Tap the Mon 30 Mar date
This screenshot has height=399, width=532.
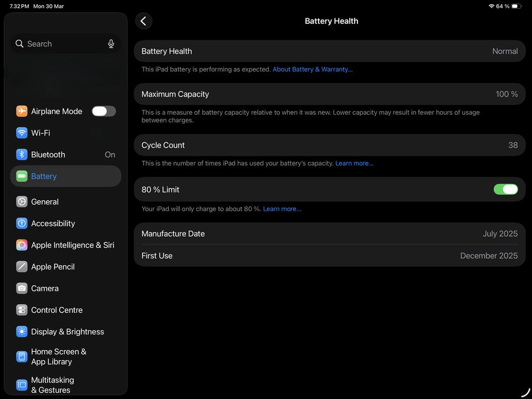pyautogui.click(x=49, y=6)
